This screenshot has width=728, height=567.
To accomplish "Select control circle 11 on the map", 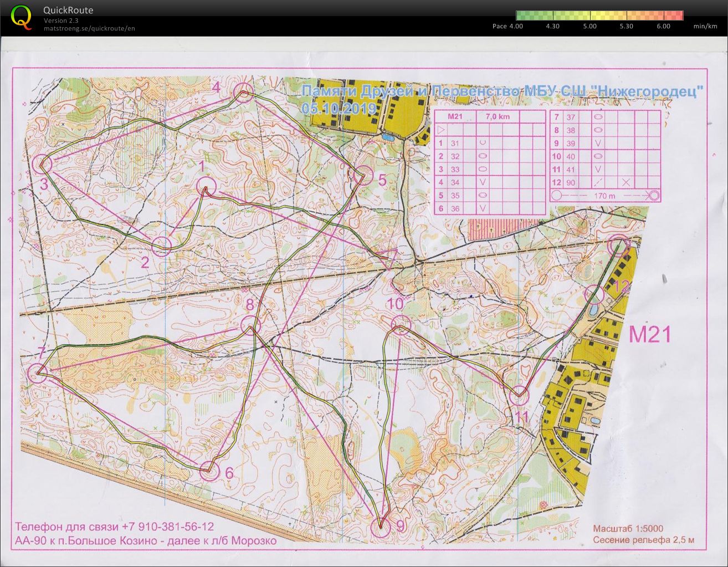I will point(519,394).
